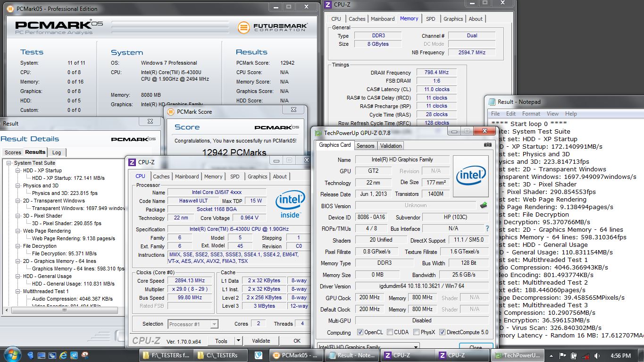Collapse the Web Page Rendering node

click(x=17, y=231)
